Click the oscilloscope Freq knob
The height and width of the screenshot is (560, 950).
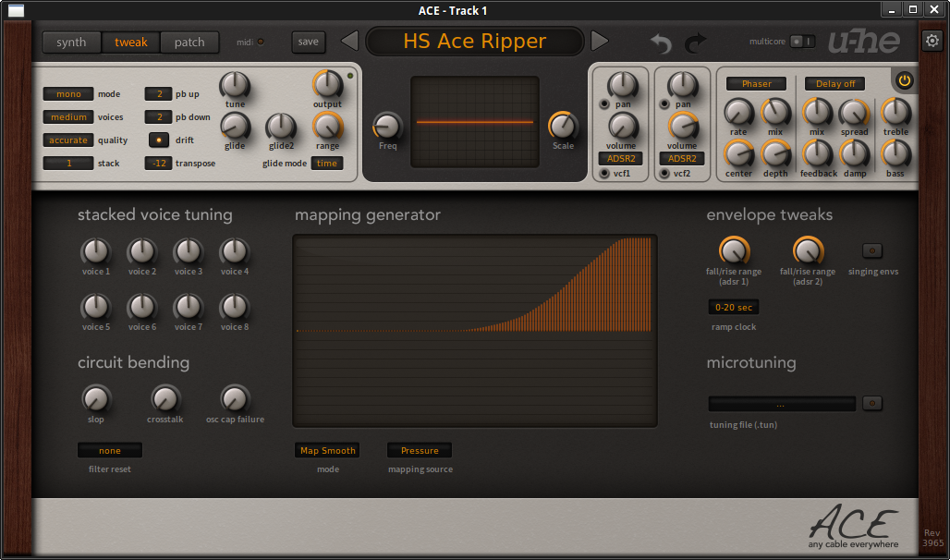pos(387,126)
